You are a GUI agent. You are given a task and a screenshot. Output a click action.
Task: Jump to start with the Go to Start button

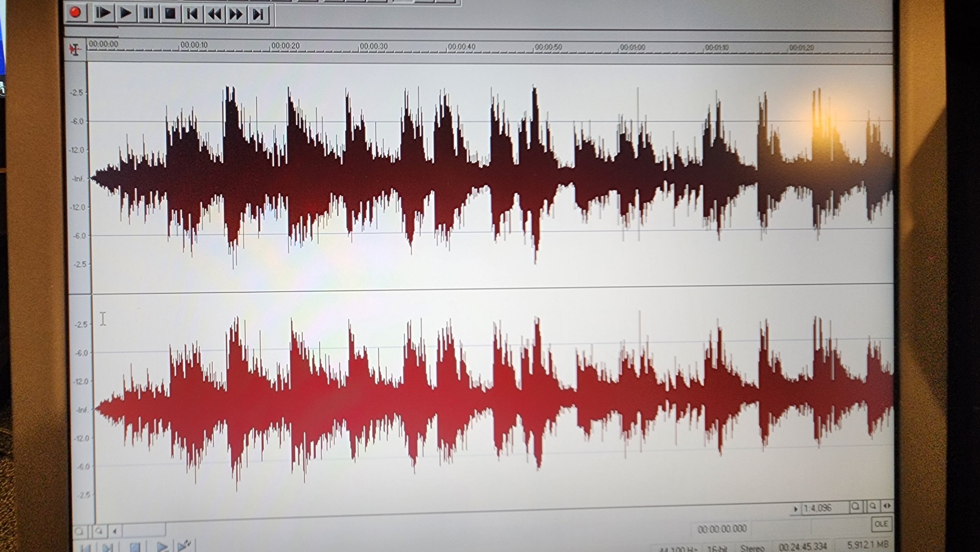192,14
